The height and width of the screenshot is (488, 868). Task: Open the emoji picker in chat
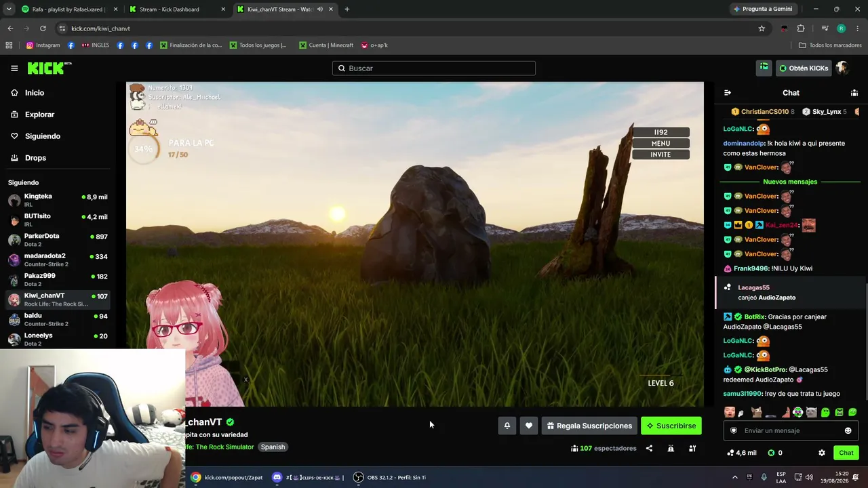click(x=848, y=430)
